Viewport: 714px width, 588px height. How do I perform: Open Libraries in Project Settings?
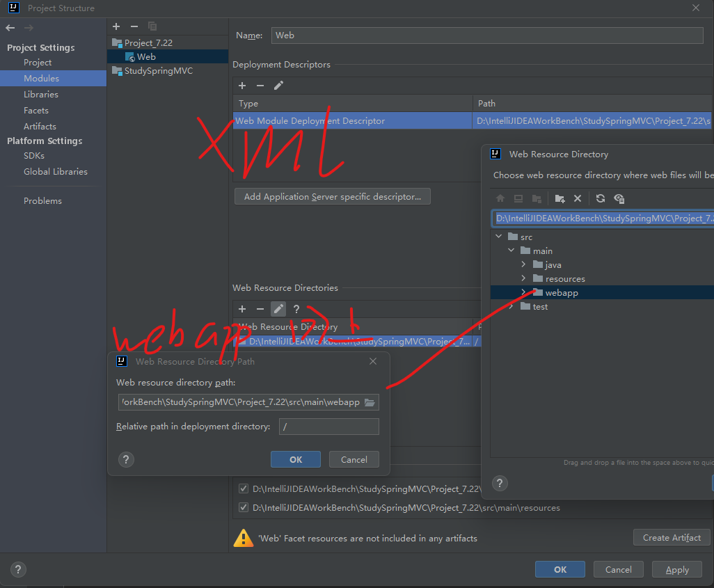click(x=41, y=95)
